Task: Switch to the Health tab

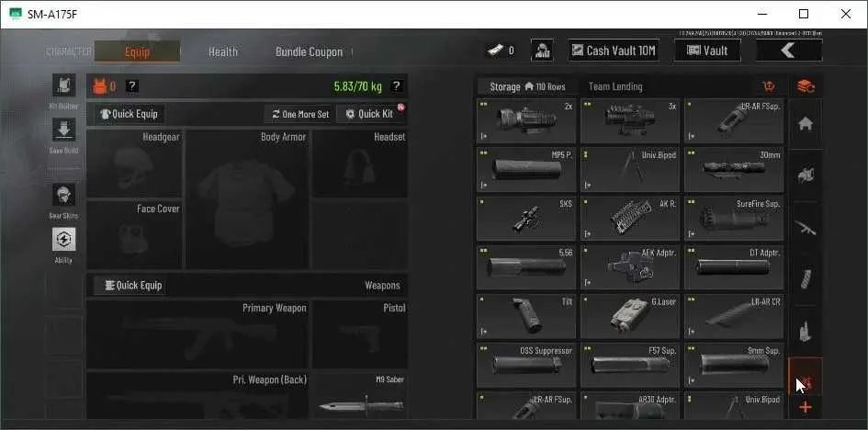Action: (223, 51)
